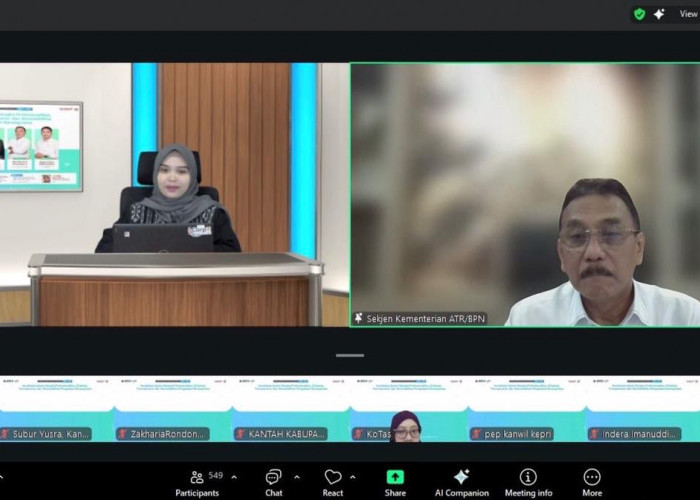Screen dimensions: 700x500
Task: Select ZakhariaRondon participant thumbnail
Action: coord(173,409)
